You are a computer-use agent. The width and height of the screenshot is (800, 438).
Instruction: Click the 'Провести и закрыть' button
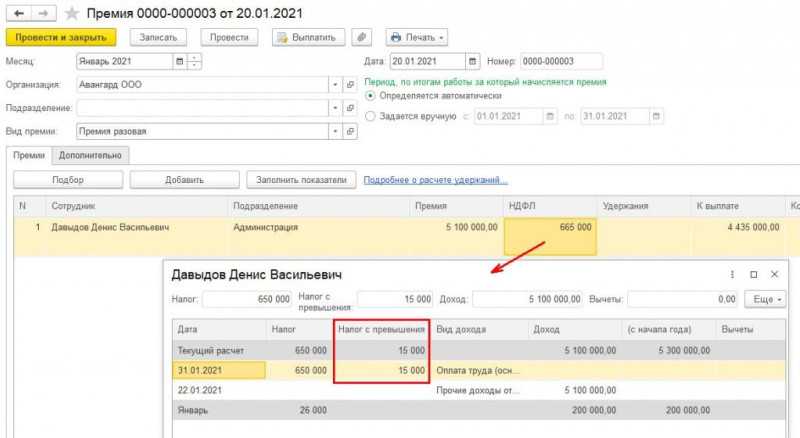(61, 37)
